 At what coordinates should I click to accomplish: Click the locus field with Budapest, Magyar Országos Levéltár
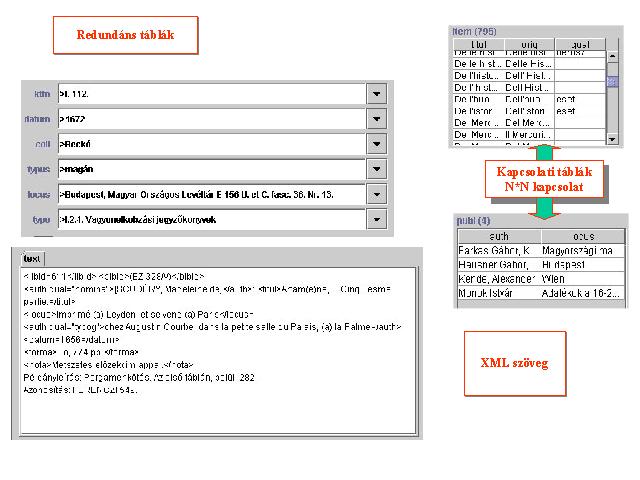(x=212, y=194)
